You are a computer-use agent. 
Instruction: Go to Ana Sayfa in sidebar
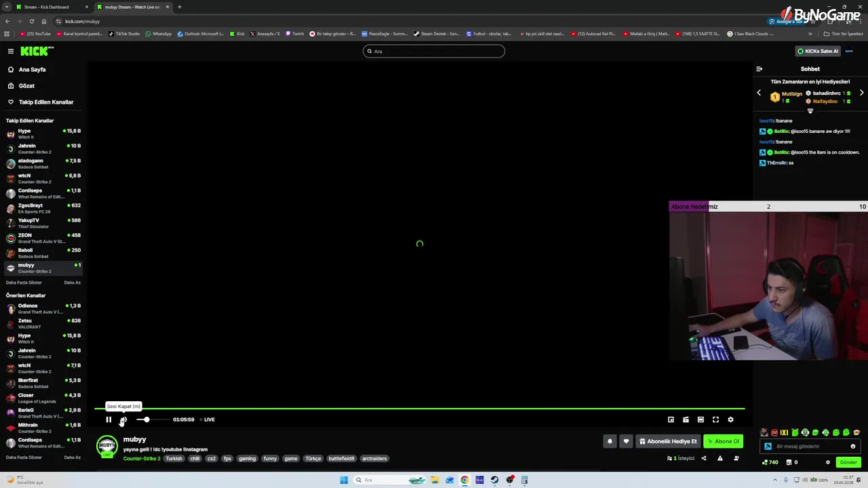click(27, 70)
